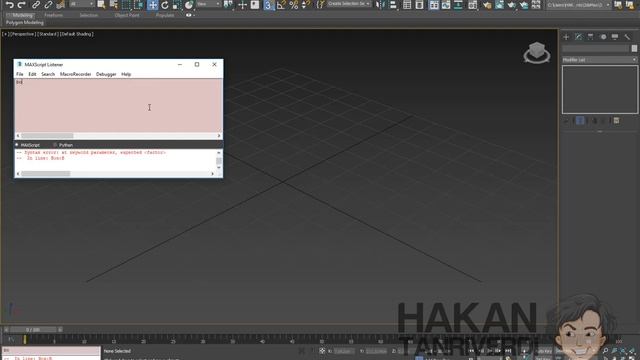Image resolution: width=640 pixels, height=360 pixels.
Task: Open Debugger menu in MAXScript Listener
Action: (x=106, y=74)
